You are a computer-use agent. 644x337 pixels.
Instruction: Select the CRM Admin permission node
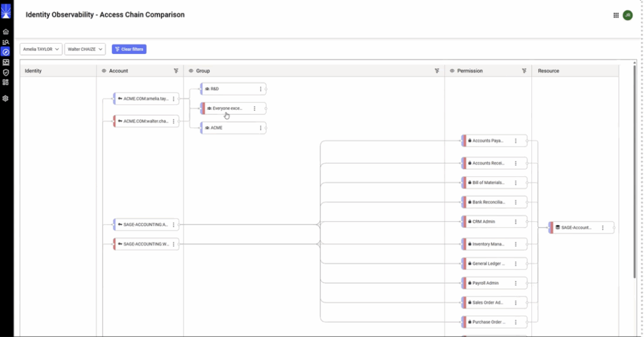(x=494, y=222)
